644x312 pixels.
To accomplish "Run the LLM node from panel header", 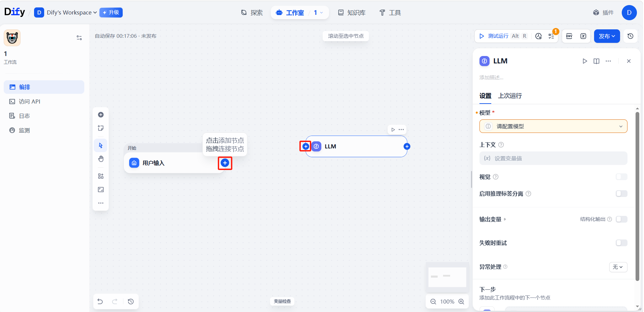I will 585,61.
